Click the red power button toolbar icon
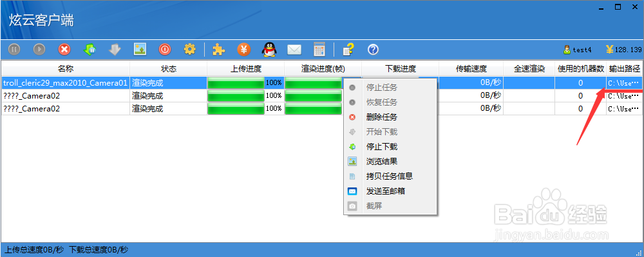This screenshot has height=257, width=644. pos(165,50)
